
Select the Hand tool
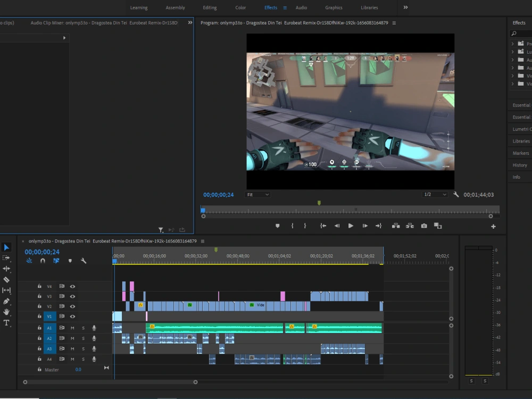pos(6,312)
